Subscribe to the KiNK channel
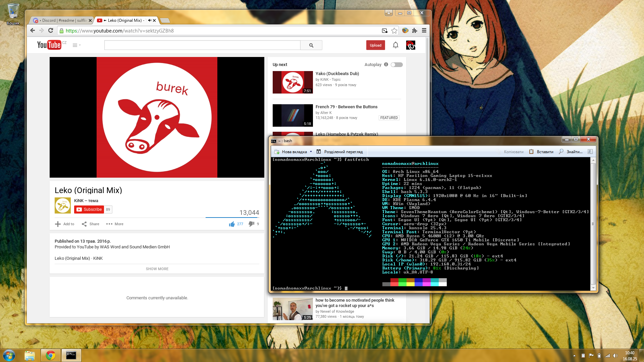 coord(89,209)
